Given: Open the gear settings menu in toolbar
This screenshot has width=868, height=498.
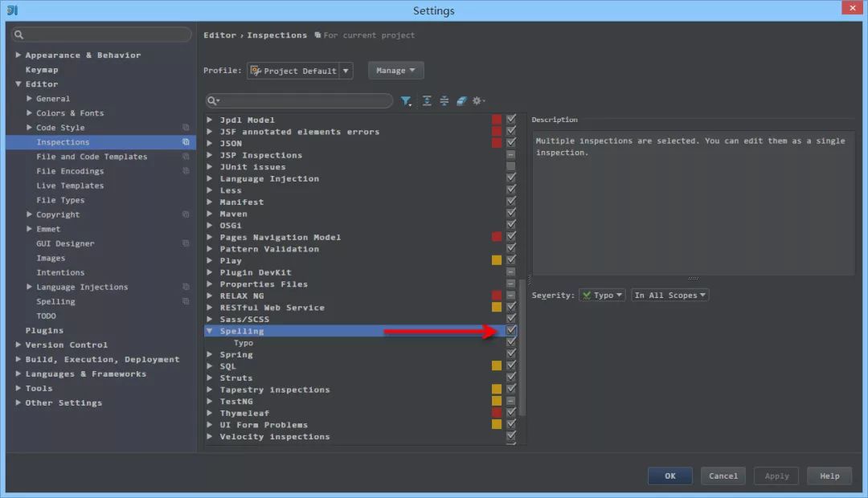Looking at the screenshot, I should tap(478, 101).
